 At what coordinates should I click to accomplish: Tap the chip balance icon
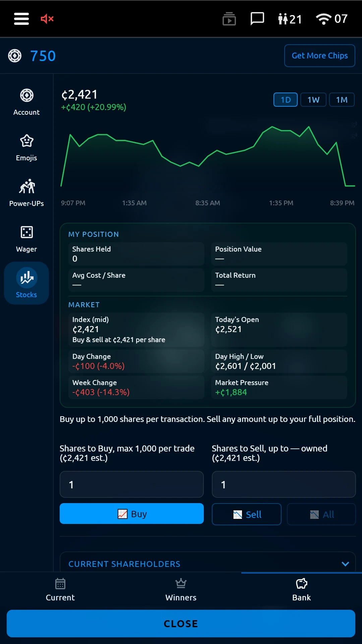[x=15, y=56]
